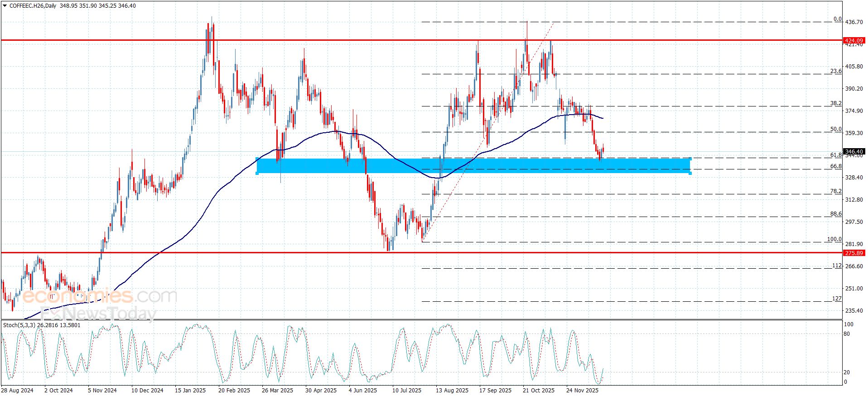The height and width of the screenshot is (396, 868).
Task: Click the 4 Jun 2025 date label
Action: pyautogui.click(x=363, y=391)
